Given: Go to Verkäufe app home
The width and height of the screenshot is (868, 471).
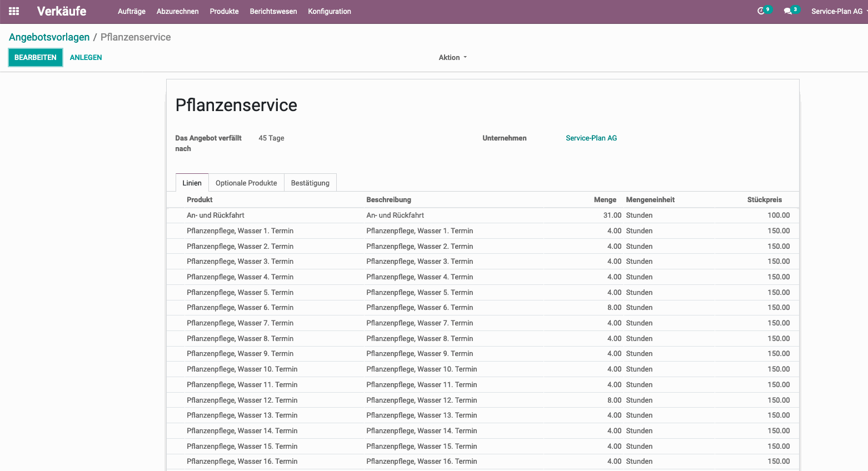Looking at the screenshot, I should click(62, 11).
